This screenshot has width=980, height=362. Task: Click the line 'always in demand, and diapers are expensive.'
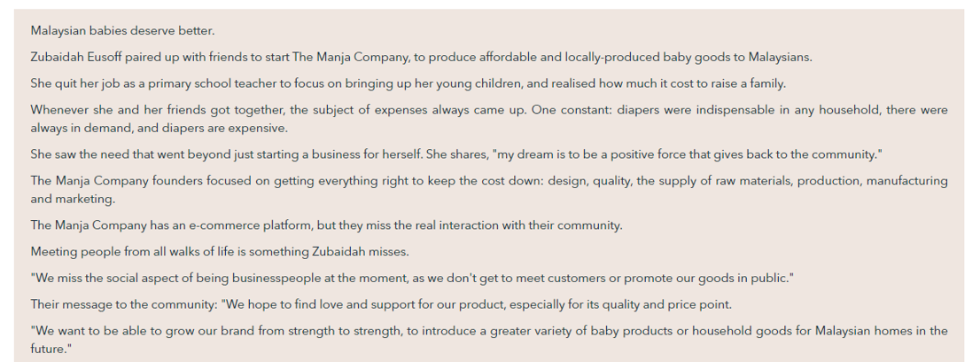[159, 128]
